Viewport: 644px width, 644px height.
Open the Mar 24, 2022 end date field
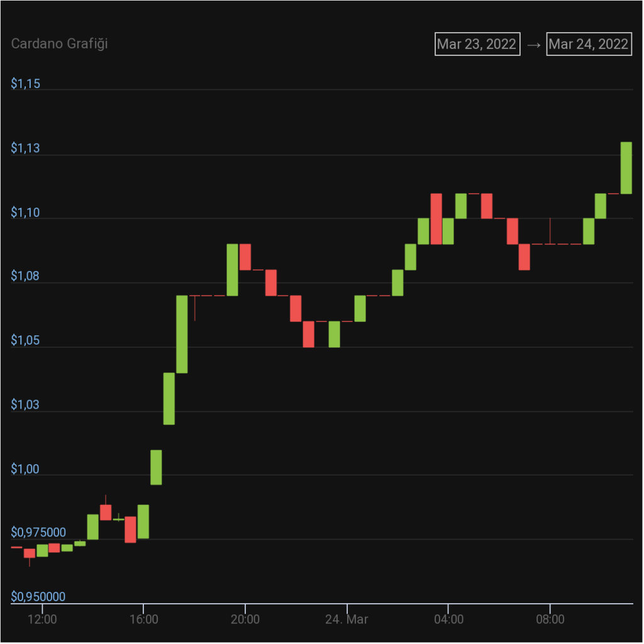[x=589, y=44]
